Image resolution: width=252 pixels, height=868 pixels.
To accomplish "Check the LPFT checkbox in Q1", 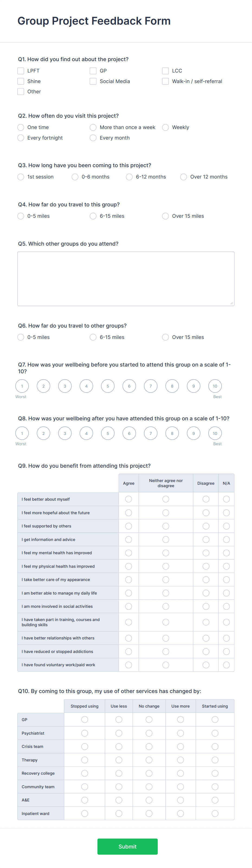I will pyautogui.click(x=21, y=71).
